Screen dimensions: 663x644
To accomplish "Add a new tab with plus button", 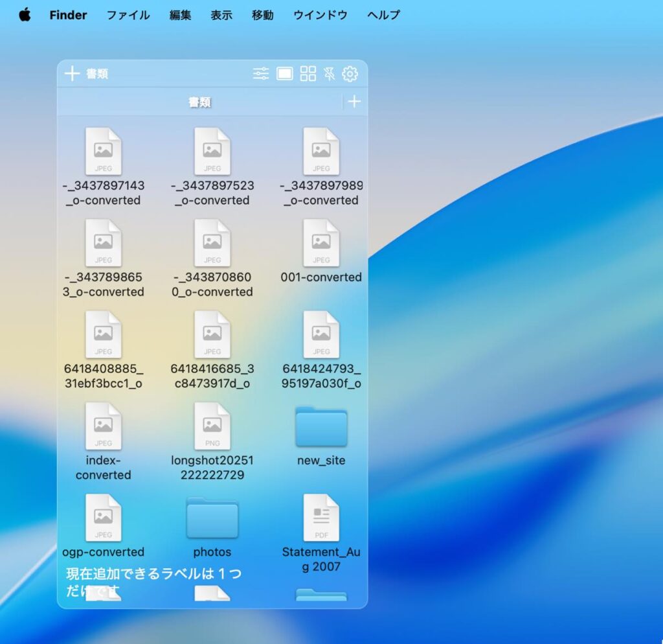I will click(354, 102).
